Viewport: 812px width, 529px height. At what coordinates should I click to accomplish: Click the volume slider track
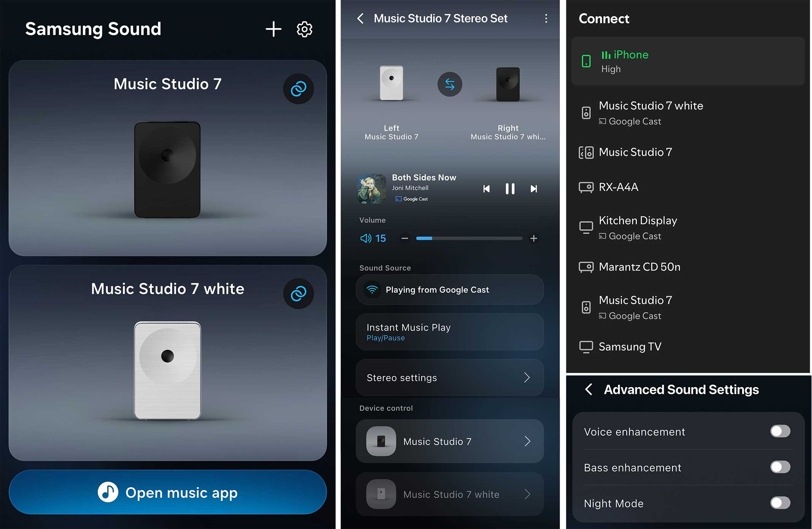coord(469,238)
